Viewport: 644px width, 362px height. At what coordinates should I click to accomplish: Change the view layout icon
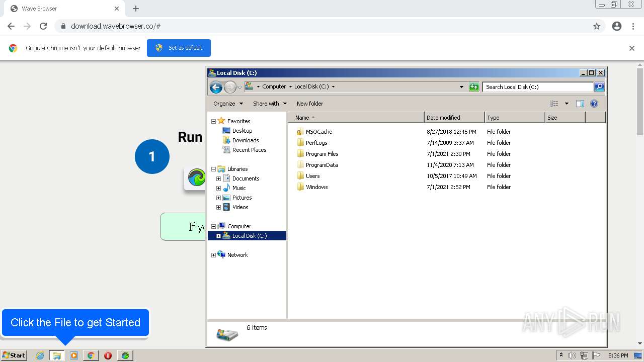554,104
